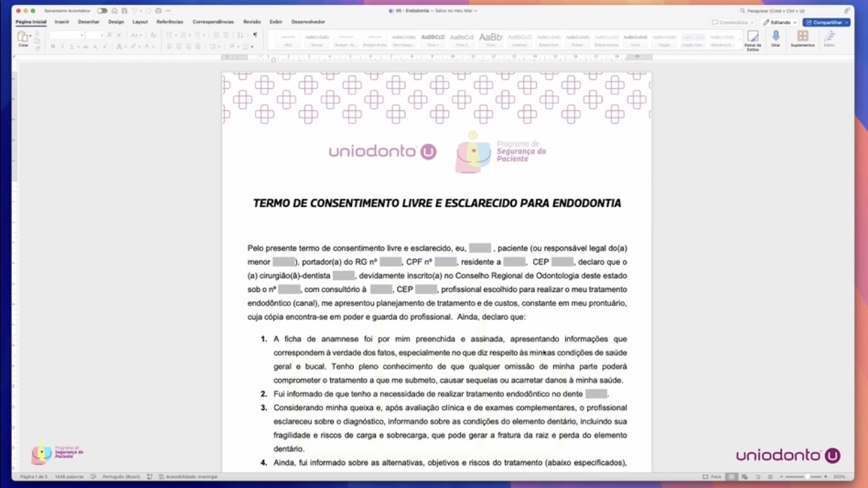Screen dimensions: 868x488
Task: Adjust the zoom slider in status bar
Action: [x=807, y=477]
